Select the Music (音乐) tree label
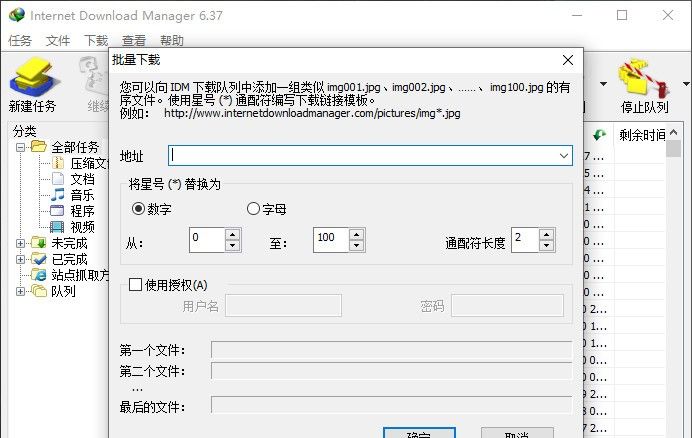The width and height of the screenshot is (692, 438). coord(83,195)
